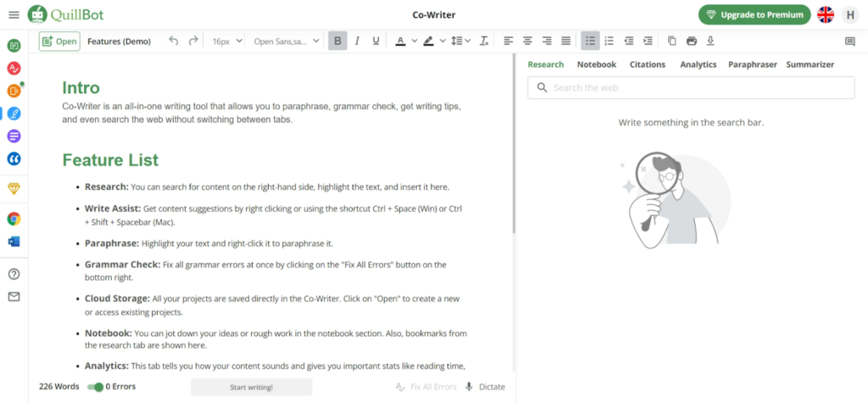Image resolution: width=868 pixels, height=403 pixels.
Task: Click the highlighter color swatch
Action: point(428,41)
